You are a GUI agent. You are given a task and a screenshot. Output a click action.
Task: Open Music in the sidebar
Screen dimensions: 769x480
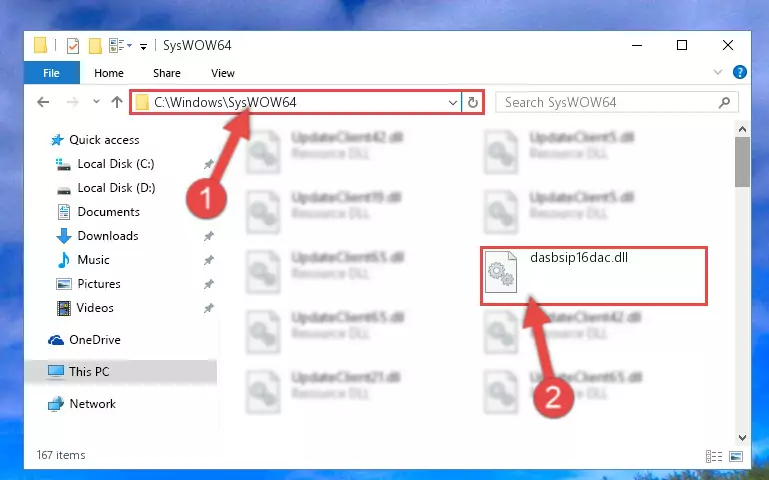93,260
